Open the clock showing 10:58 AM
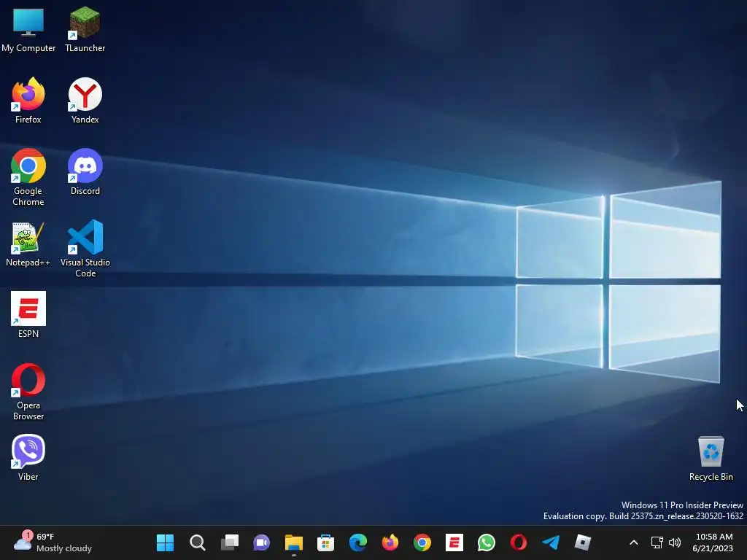 coord(713,542)
